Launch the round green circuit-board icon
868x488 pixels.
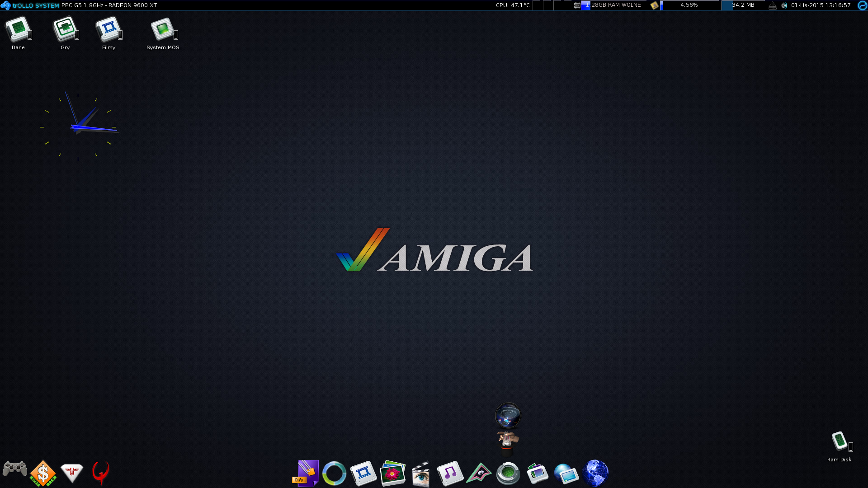(x=508, y=473)
